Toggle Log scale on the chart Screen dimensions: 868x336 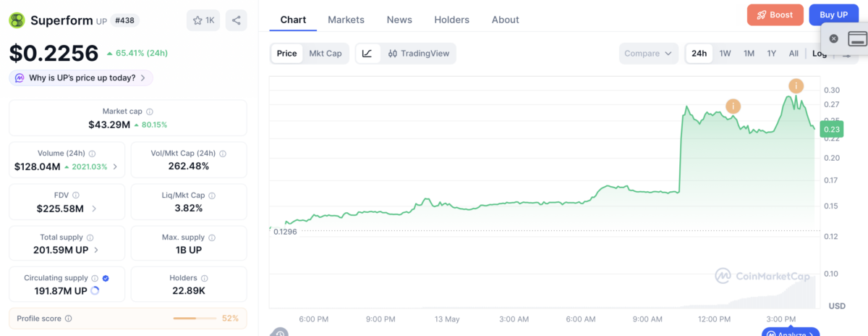(x=819, y=54)
